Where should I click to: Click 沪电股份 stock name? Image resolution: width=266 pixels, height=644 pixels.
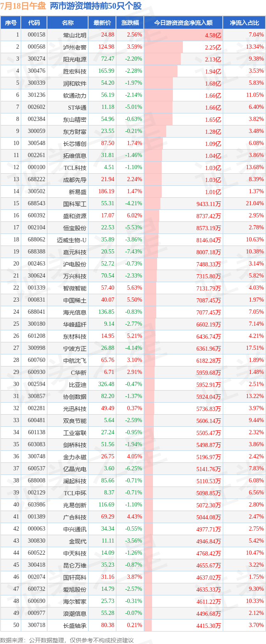(x=75, y=264)
